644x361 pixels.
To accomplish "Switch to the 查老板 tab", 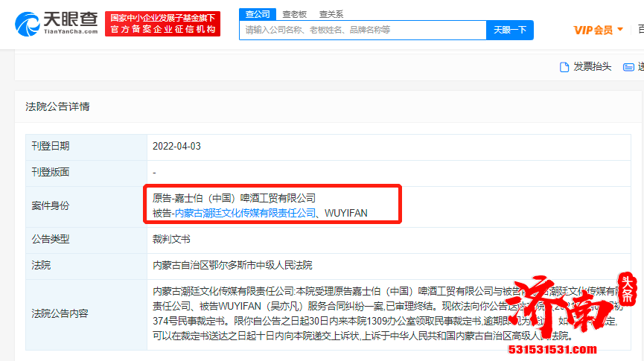I will pos(295,14).
